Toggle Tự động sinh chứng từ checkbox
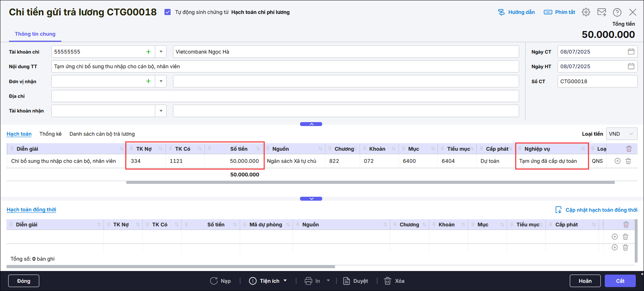Image resolution: width=644 pixels, height=291 pixels. [167, 12]
